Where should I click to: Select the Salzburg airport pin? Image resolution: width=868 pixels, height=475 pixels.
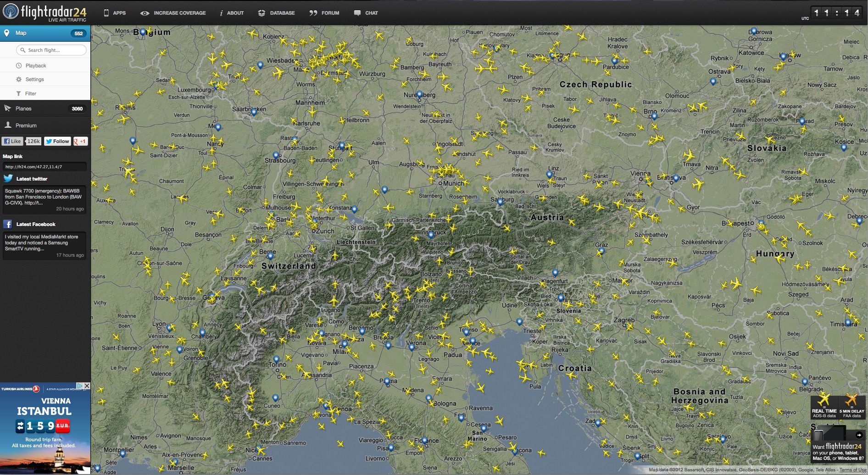click(500, 202)
